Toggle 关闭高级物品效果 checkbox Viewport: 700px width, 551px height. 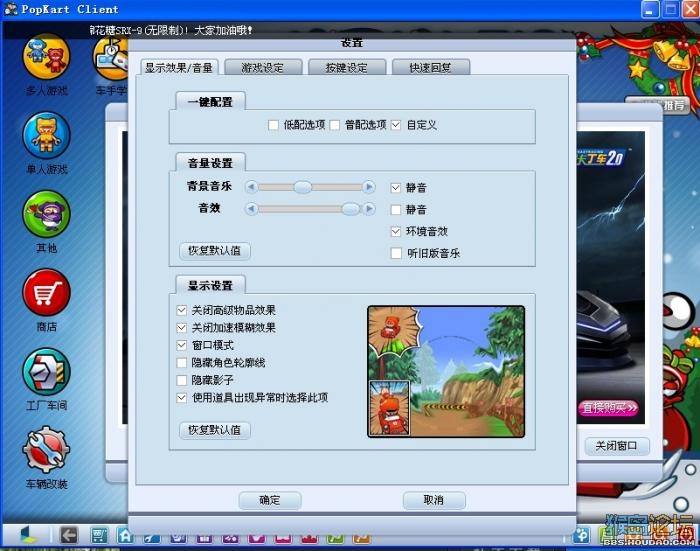pyautogui.click(x=181, y=310)
